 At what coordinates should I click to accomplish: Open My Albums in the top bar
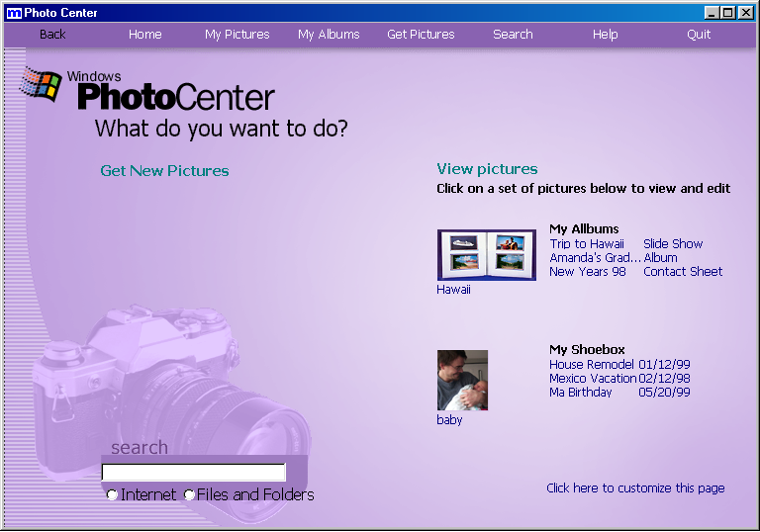329,35
